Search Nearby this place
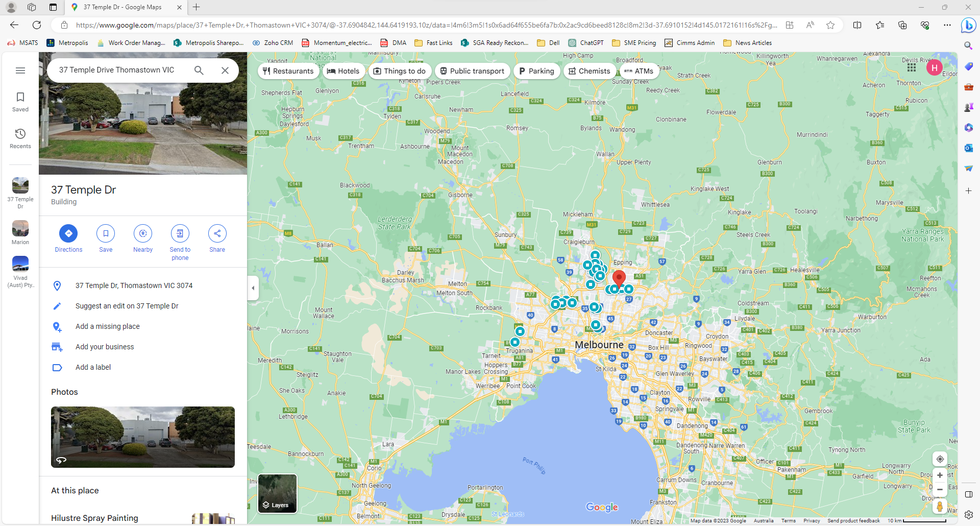The height and width of the screenshot is (526, 980). tap(143, 238)
